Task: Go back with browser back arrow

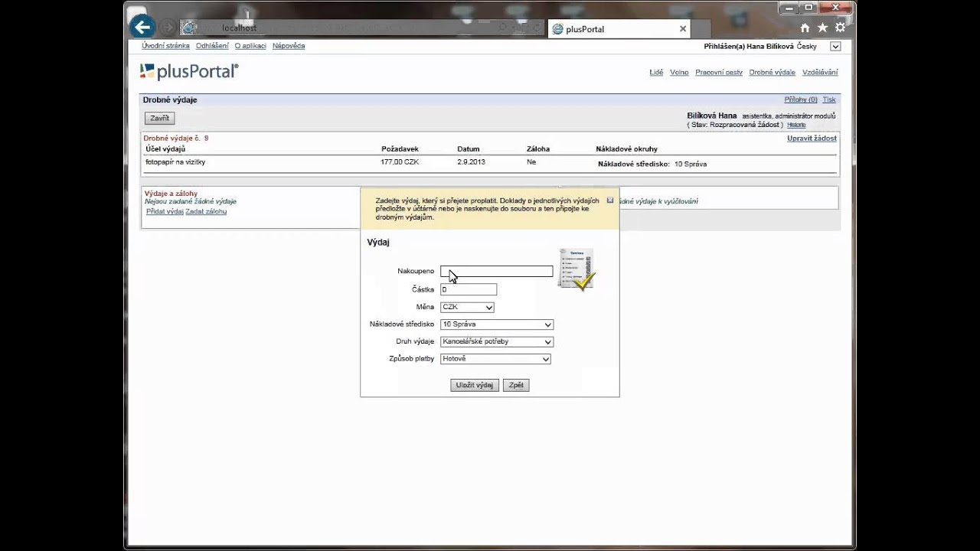Action: point(142,28)
